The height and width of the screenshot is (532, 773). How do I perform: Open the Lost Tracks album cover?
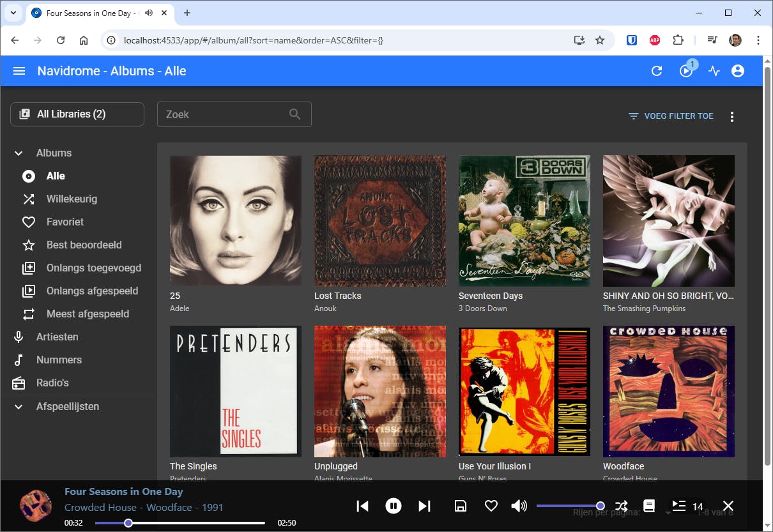380,221
